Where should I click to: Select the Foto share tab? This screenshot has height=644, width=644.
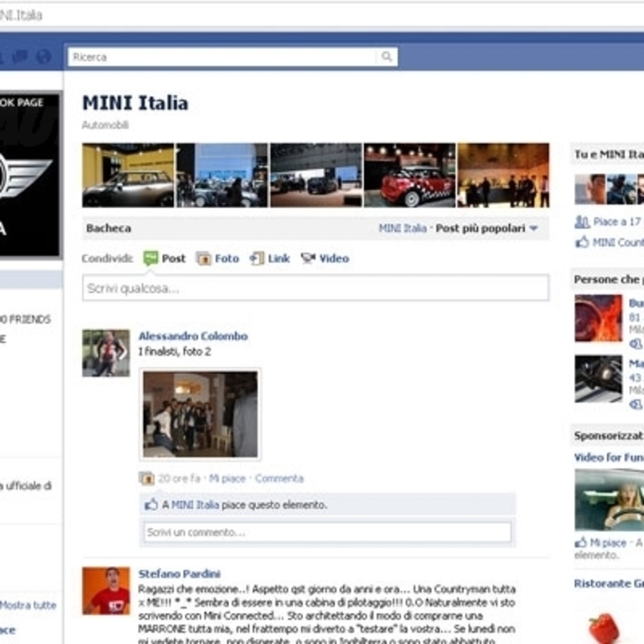pos(227,258)
